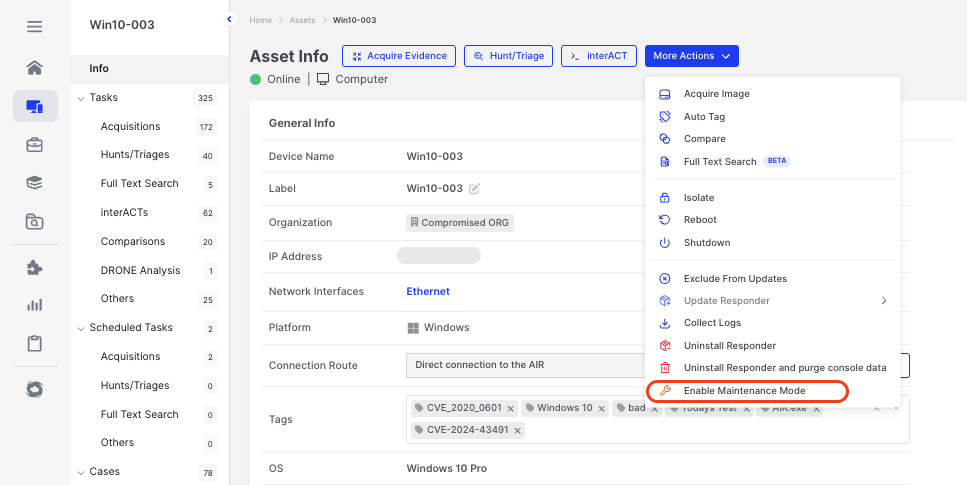Click the Acquire Evidence button
The width and height of the screenshot is (967, 485).
point(399,56)
